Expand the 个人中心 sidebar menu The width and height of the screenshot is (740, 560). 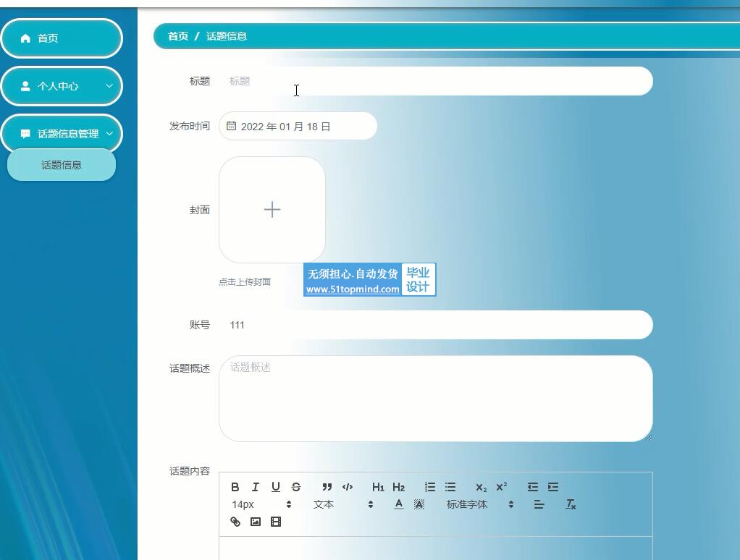62,86
